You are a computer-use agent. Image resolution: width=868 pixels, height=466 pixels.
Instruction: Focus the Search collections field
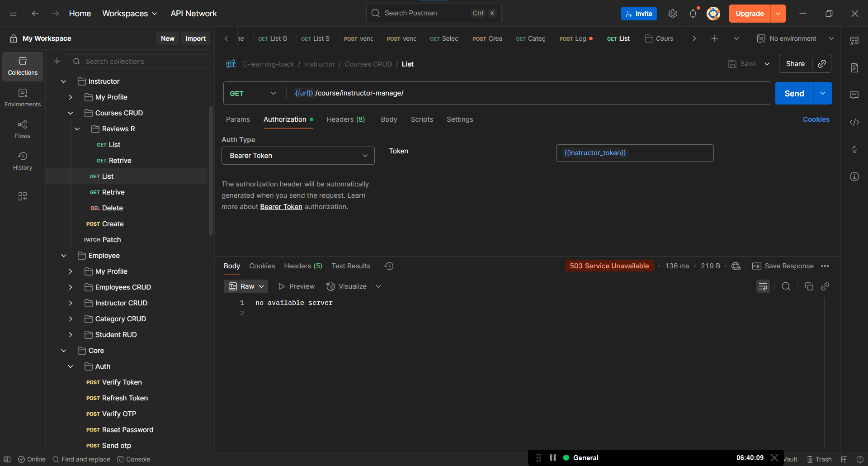point(139,61)
